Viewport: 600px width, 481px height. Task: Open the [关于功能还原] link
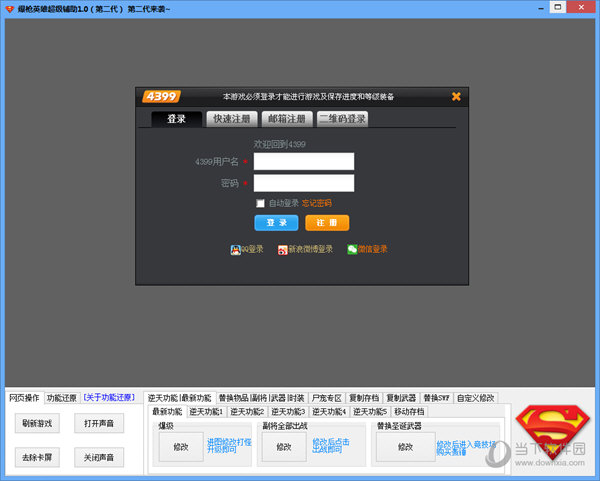[x=109, y=398]
